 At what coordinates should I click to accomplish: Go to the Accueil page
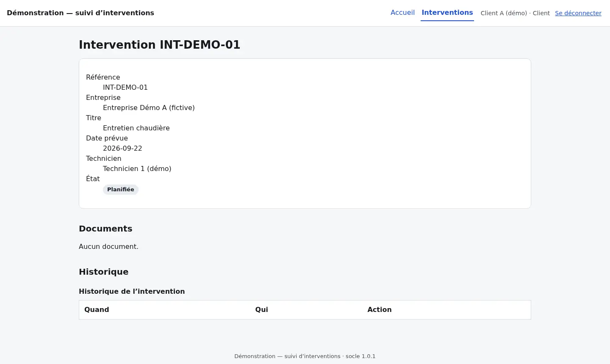point(402,13)
